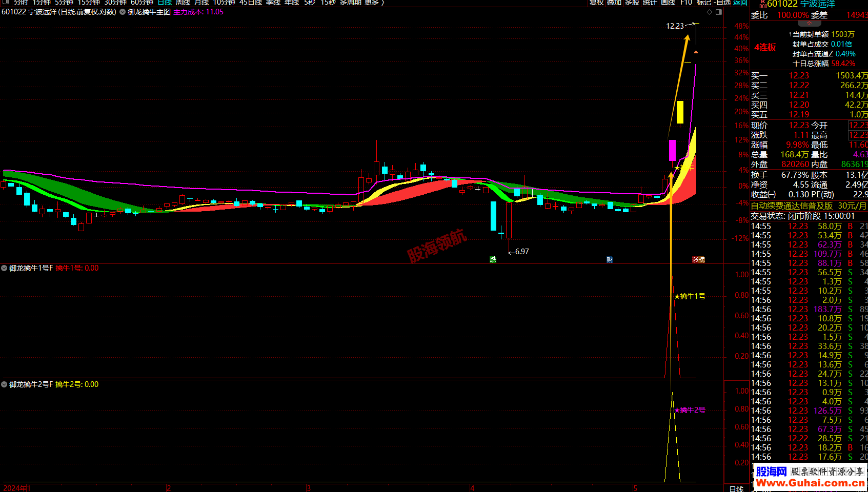Click 涨幅 9.98% value
868x492 pixels.
pyautogui.click(x=797, y=145)
